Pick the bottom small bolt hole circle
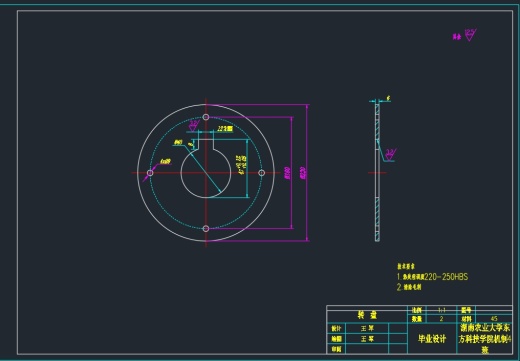Viewport: 520px width, 361px height. [x=206, y=228]
